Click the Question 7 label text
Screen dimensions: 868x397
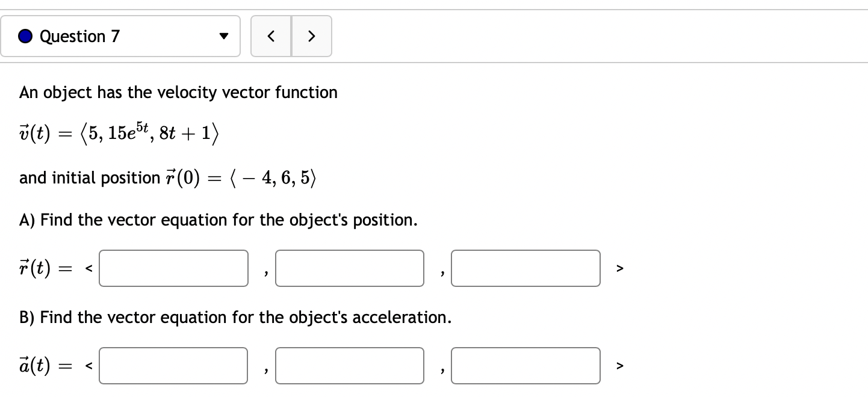click(78, 36)
